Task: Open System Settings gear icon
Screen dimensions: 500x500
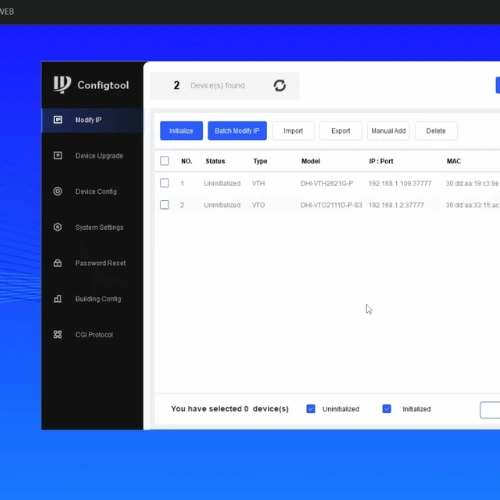Action: coord(58,227)
